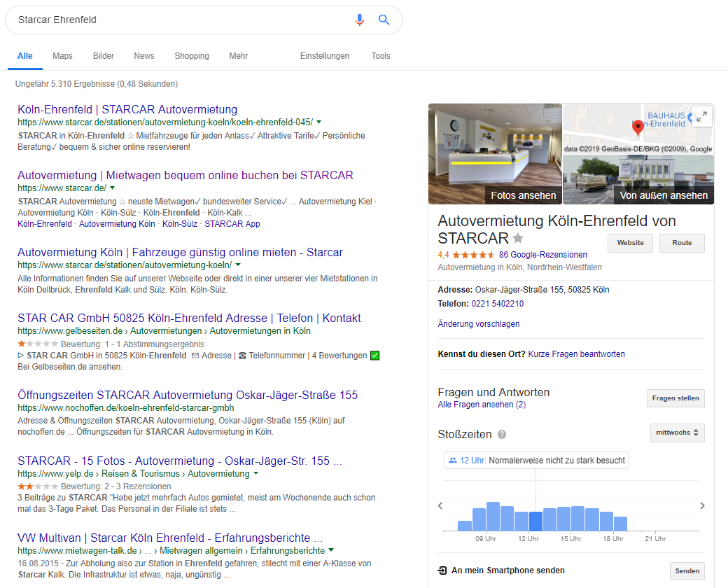Open the Autovermietungen breadcrumb on gelbeseiten.de result
The image size is (728, 588).
[166, 330]
